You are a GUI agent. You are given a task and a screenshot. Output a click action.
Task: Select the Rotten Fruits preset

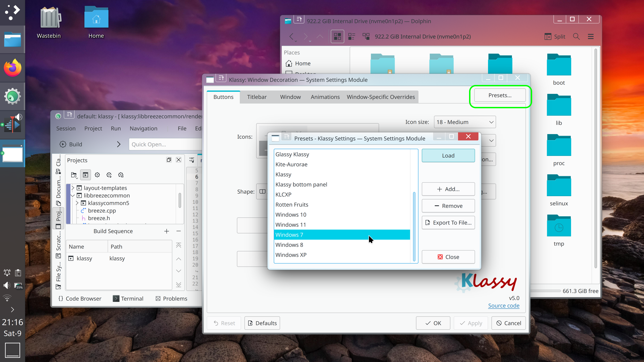coord(342,204)
